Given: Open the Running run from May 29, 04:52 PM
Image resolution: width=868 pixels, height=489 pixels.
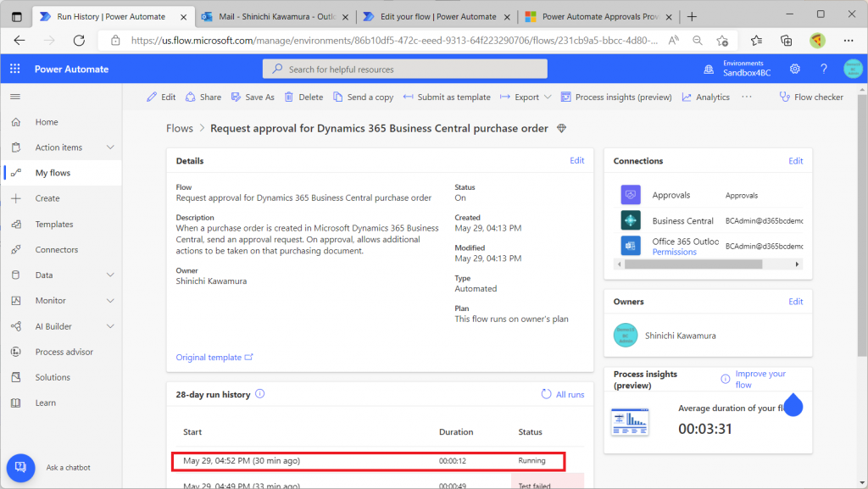Looking at the screenshot, I should [368, 461].
